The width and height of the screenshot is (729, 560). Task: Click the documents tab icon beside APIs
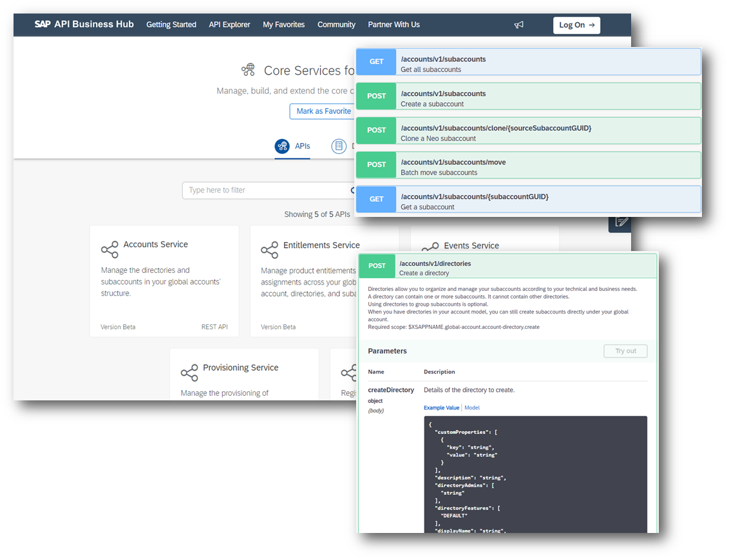click(x=339, y=146)
